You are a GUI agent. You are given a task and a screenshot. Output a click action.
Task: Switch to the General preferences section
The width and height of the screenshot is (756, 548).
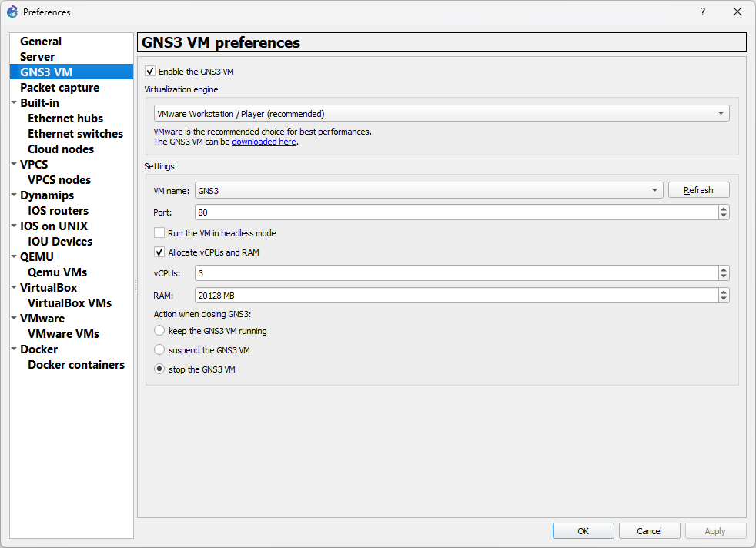[x=41, y=41]
